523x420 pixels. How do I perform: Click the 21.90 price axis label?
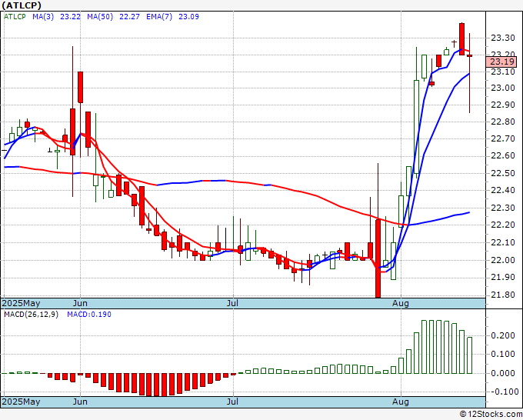[503, 278]
